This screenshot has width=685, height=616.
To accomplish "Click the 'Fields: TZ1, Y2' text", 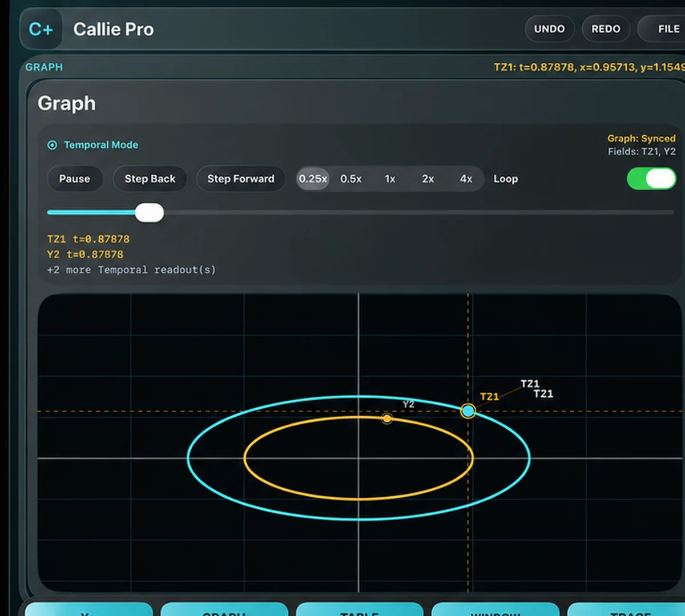I will (x=642, y=151).
